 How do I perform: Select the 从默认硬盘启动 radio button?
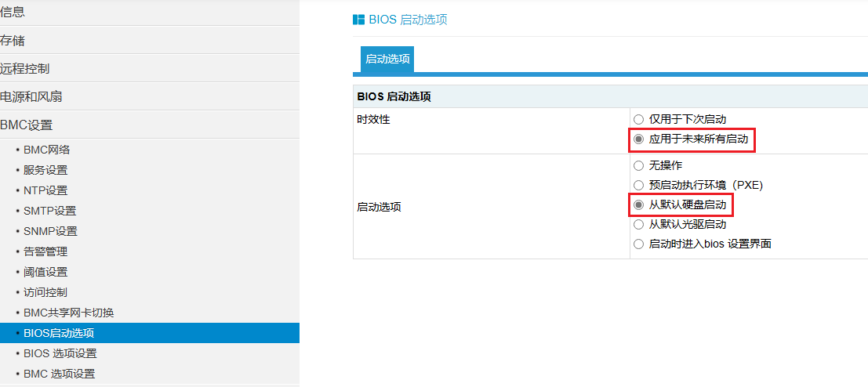click(x=638, y=205)
